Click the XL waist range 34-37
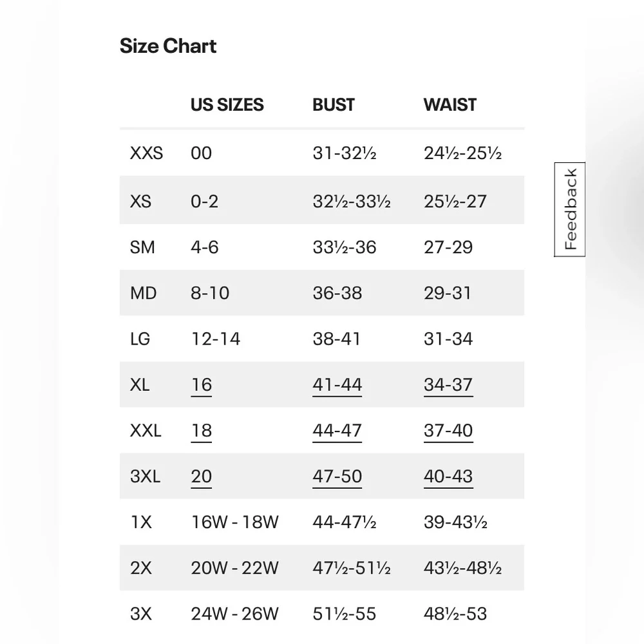Viewport: 644px width, 644px height. (448, 384)
